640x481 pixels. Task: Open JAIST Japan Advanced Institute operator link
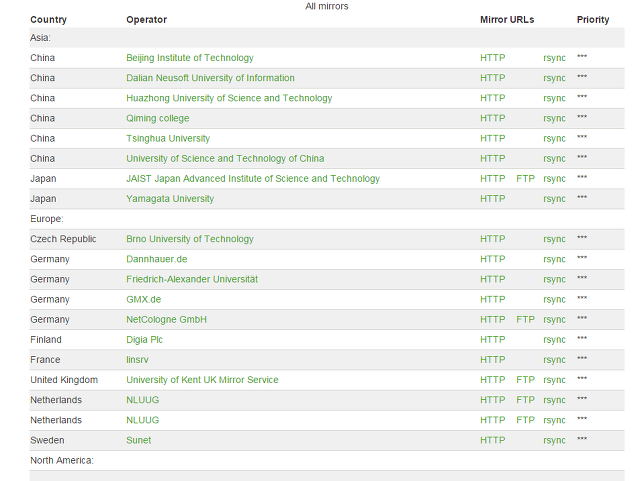coord(253,179)
